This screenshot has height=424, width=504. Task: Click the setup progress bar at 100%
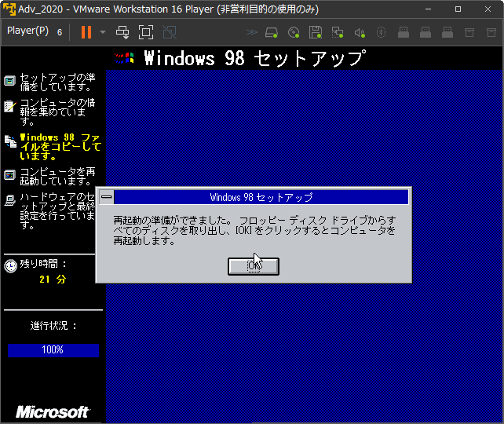tap(53, 350)
